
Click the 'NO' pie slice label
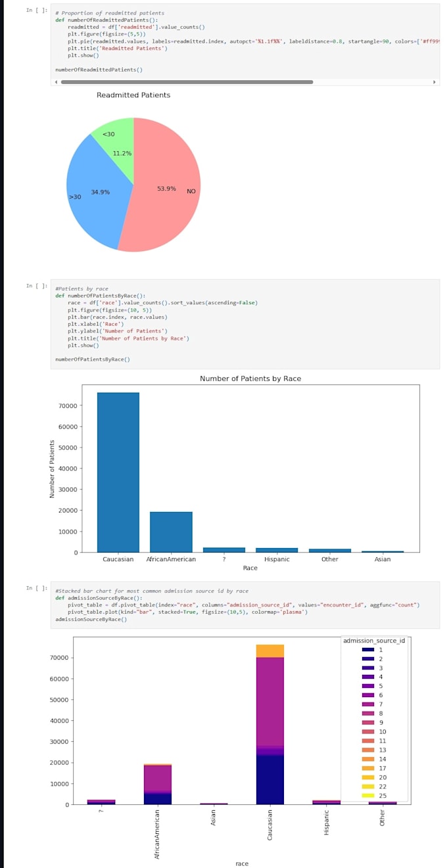coord(191,191)
